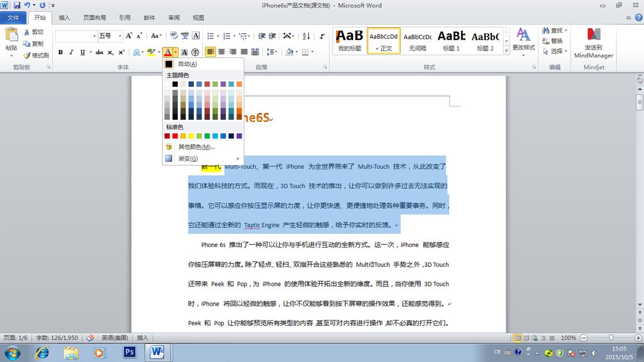Enable Align Left paragraph alignment

coord(211,52)
